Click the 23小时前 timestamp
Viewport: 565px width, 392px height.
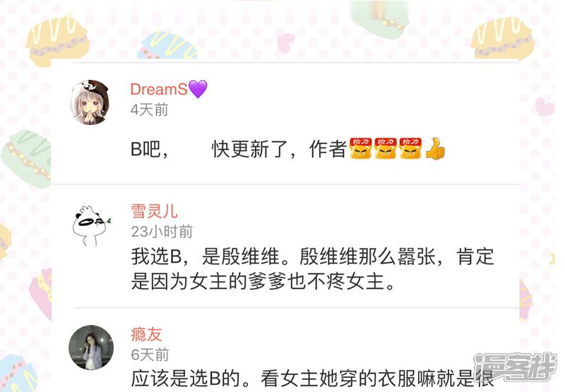(162, 232)
